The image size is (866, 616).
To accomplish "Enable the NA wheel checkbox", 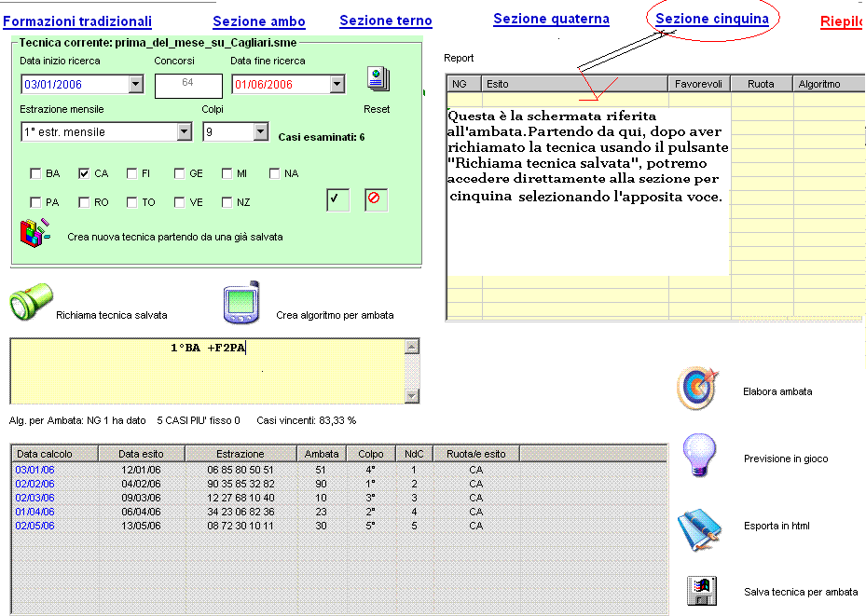I will (x=274, y=174).
